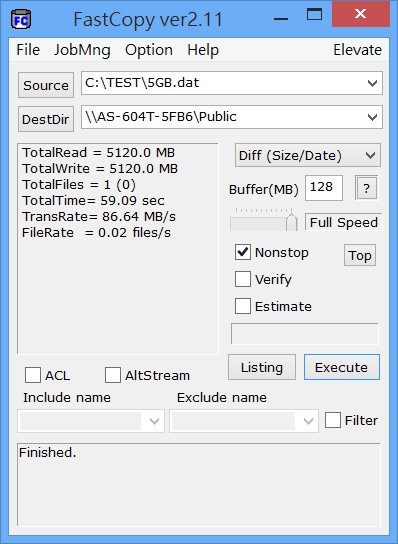Viewport: 398px width, 544px height.
Task: Click the TotalRead = 5120.0 MB line
Action: [99, 153]
